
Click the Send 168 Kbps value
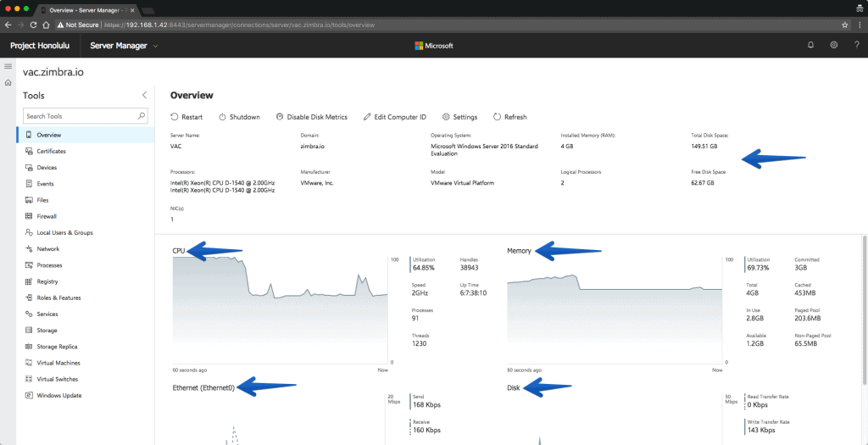tap(427, 404)
